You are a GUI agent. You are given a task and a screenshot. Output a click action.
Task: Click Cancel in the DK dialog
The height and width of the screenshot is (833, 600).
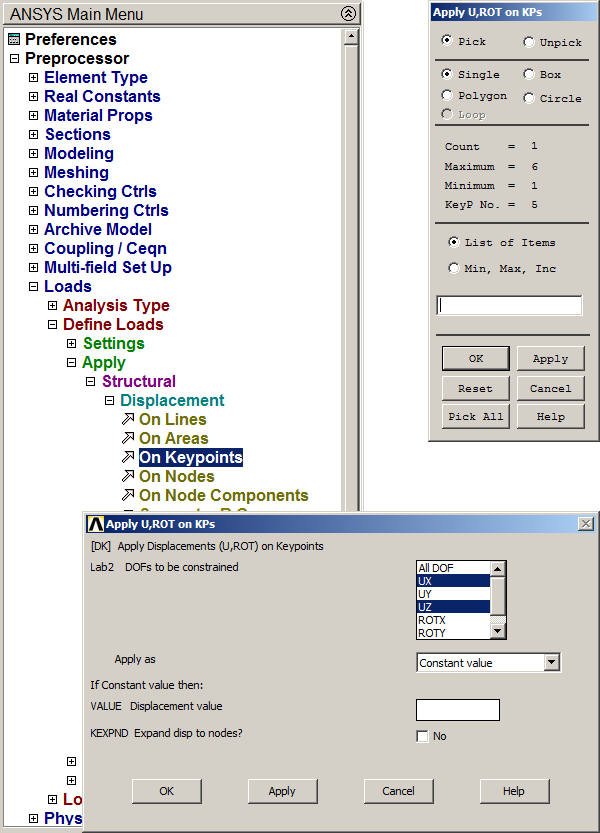click(x=399, y=791)
